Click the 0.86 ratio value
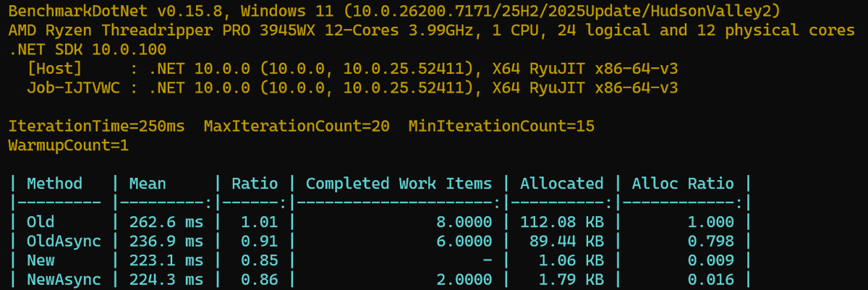The height and width of the screenshot is (290, 868). click(260, 279)
